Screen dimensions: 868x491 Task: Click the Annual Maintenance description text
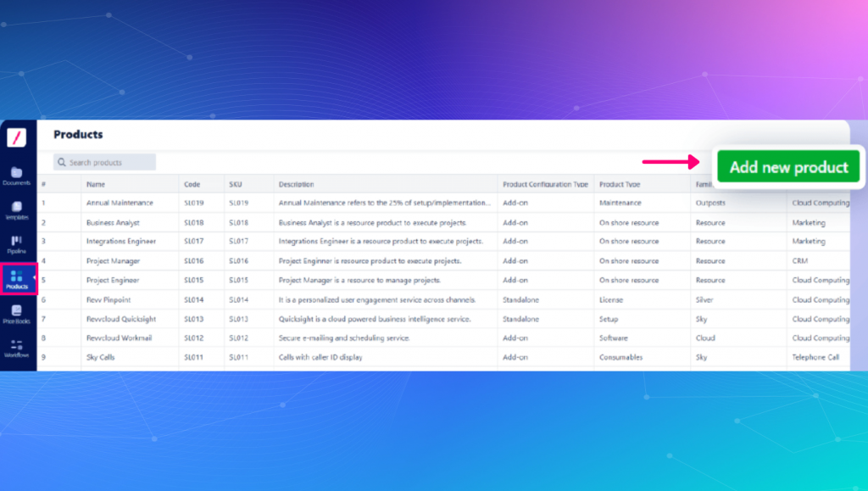click(384, 203)
